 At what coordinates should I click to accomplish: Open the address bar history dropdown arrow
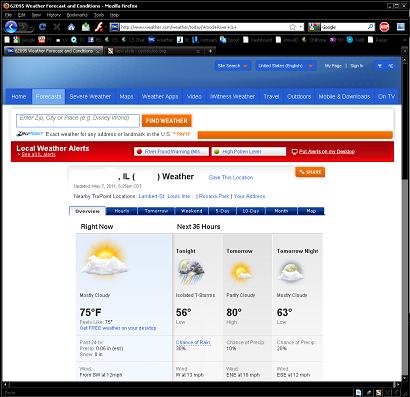coord(301,27)
